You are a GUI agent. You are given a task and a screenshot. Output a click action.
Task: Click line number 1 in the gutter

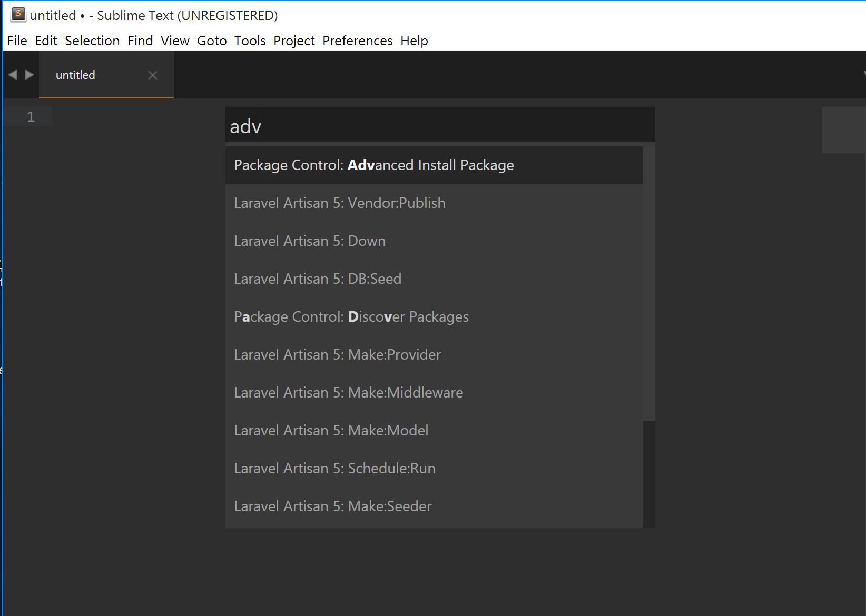coord(31,116)
